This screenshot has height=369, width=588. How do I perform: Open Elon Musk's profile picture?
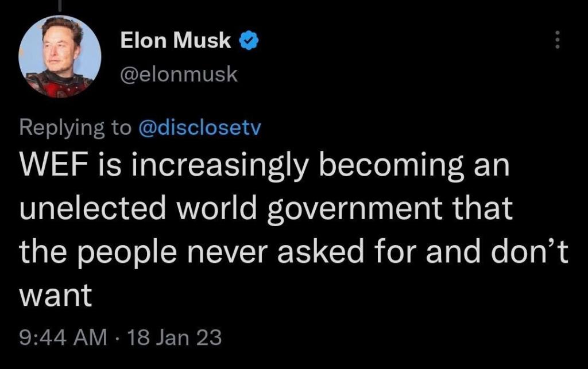(x=60, y=56)
